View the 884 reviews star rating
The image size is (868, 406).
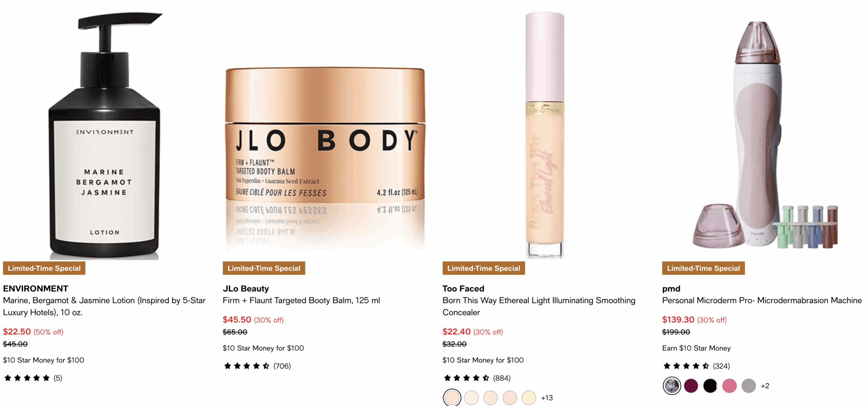(477, 378)
